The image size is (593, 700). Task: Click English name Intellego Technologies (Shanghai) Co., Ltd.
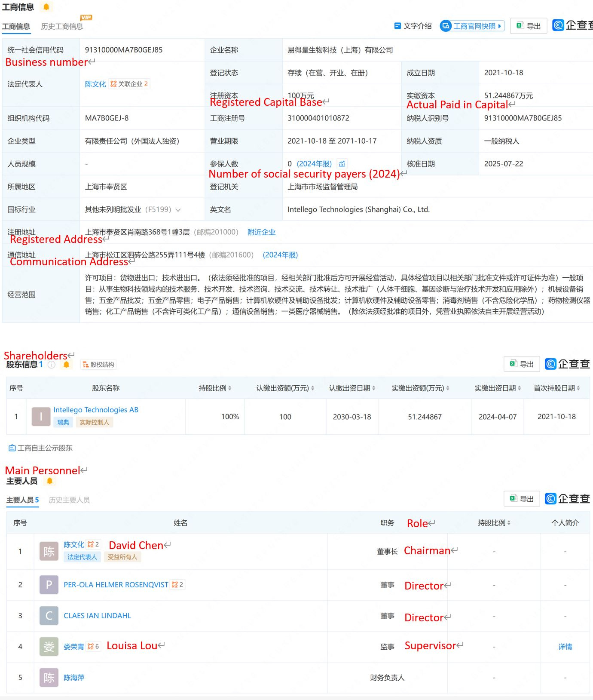(358, 209)
